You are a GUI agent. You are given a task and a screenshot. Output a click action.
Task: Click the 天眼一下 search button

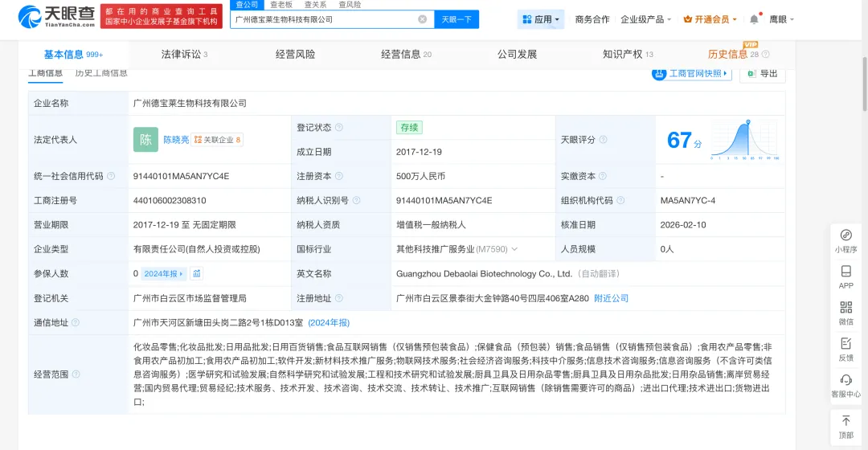pos(457,19)
